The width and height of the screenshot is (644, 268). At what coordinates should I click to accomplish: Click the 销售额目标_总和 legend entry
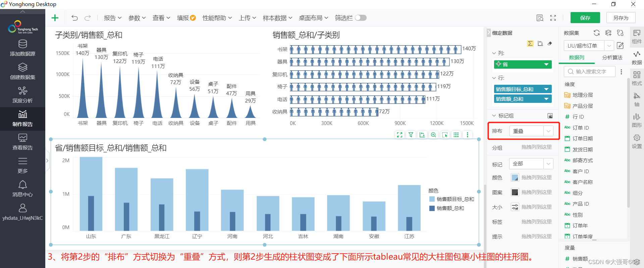(452, 199)
